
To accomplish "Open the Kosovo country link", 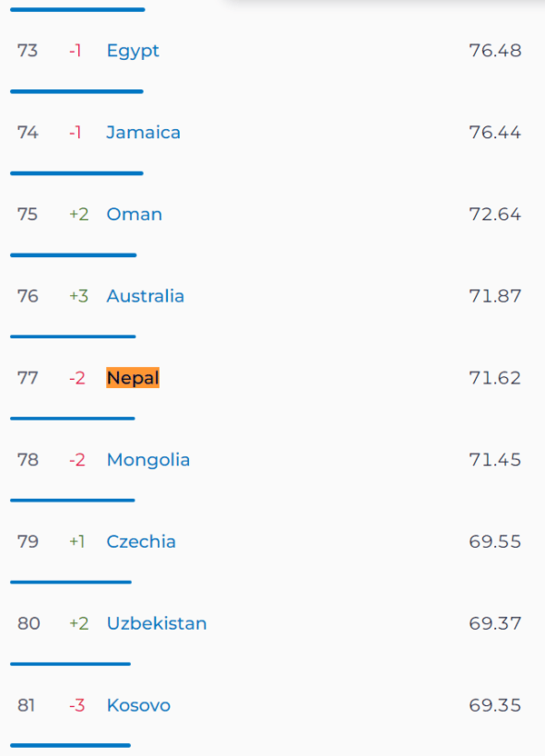I will point(138,705).
